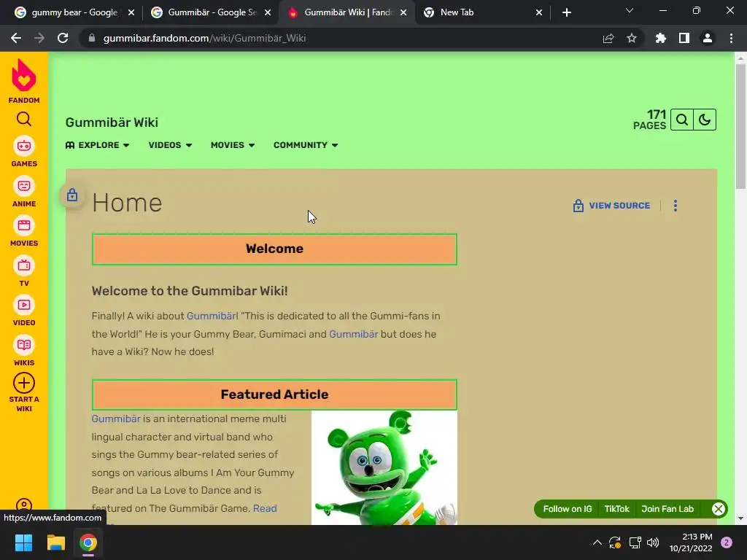Open search from the yellow sidebar
Image resolution: width=747 pixels, height=560 pixels.
(24, 119)
